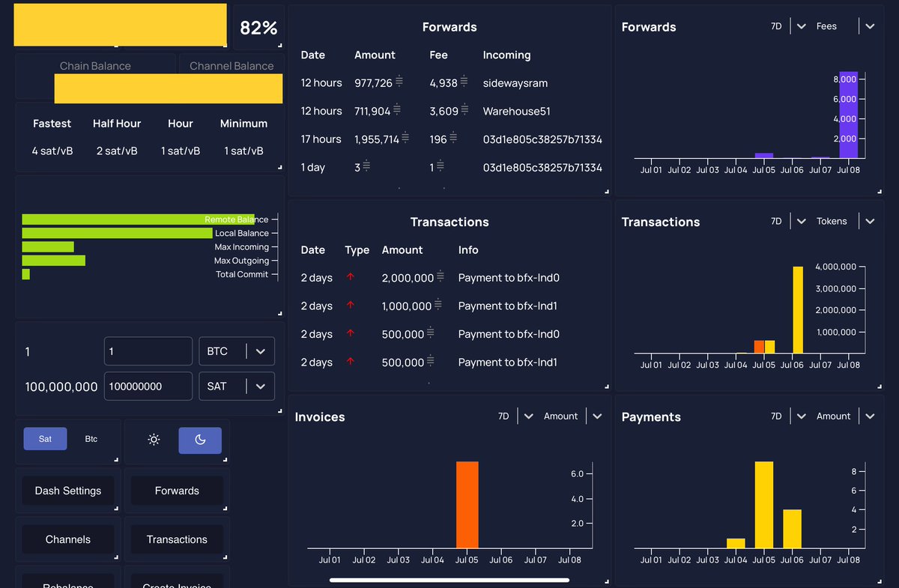This screenshot has height=588, width=899.
Task: Click tallest yellow Jul 05 Payments bar
Action: pyautogui.click(x=764, y=505)
